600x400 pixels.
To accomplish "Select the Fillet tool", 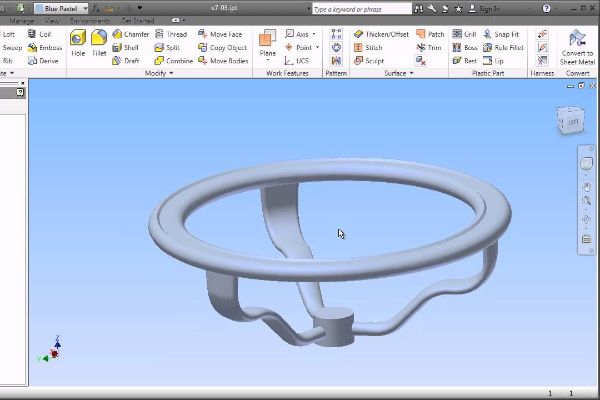I will 99,42.
